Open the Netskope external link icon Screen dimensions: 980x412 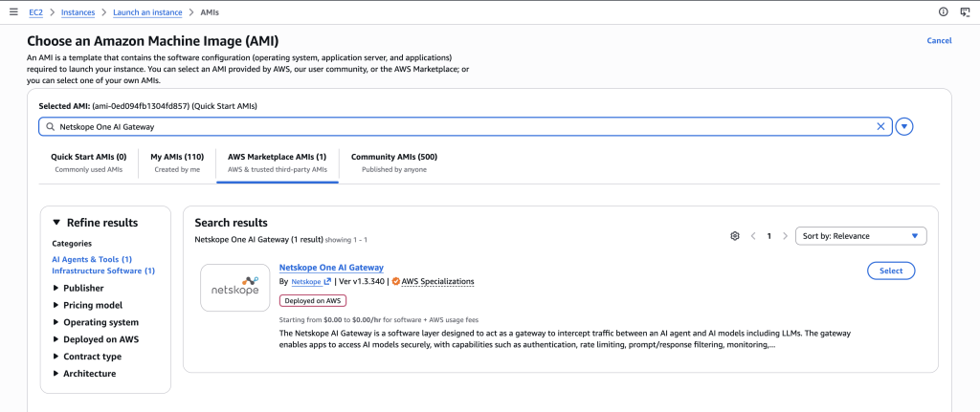coord(327,282)
